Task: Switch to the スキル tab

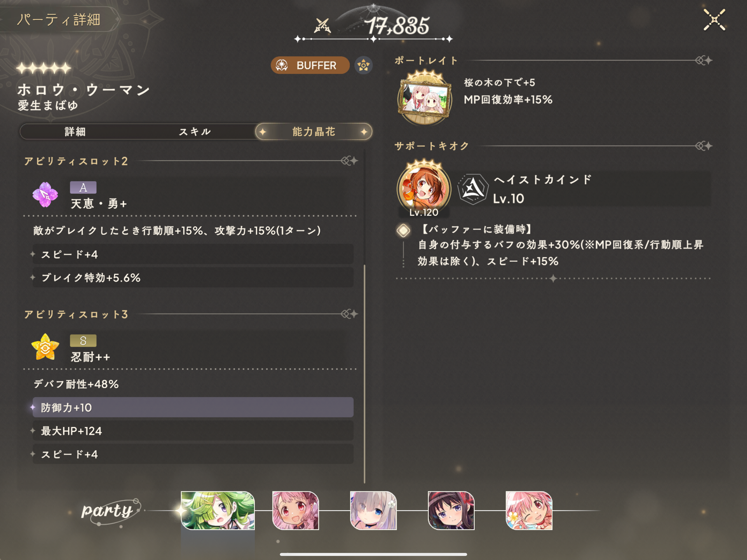Action: (195, 132)
